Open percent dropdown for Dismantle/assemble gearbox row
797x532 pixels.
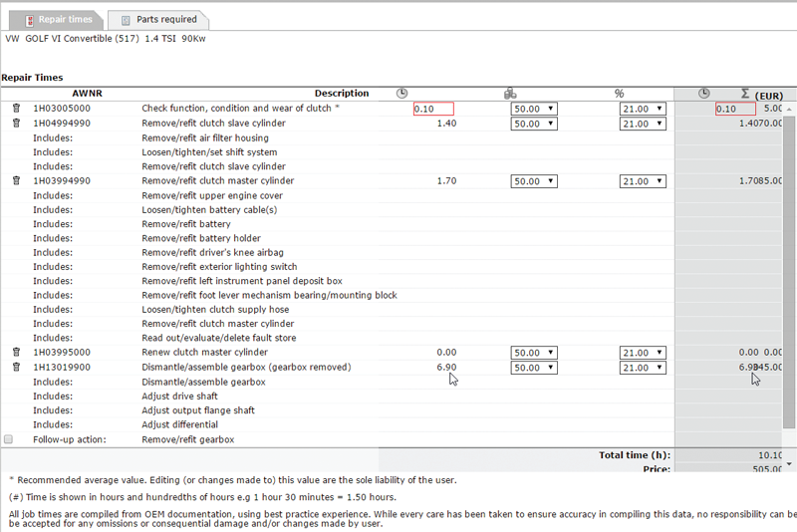[x=643, y=368]
